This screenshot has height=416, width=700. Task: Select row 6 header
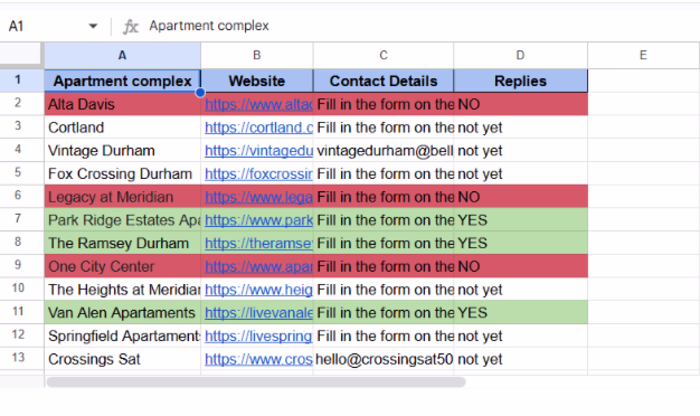pyautogui.click(x=22, y=197)
